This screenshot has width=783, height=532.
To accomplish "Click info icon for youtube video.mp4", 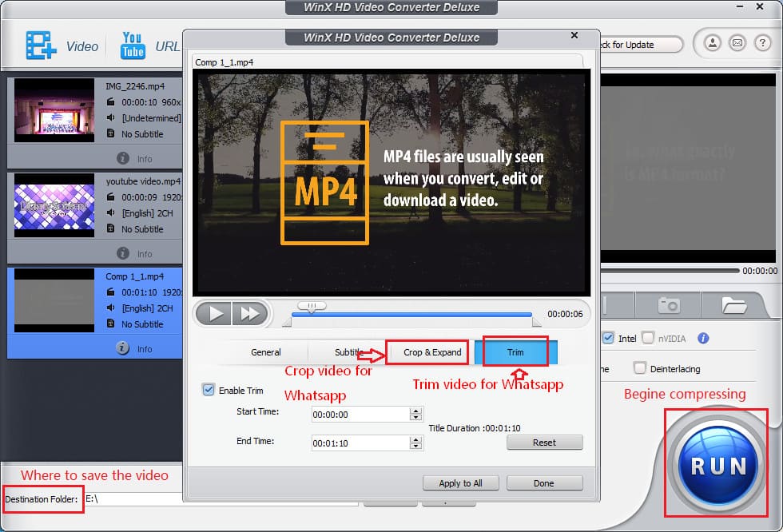I will [x=123, y=253].
